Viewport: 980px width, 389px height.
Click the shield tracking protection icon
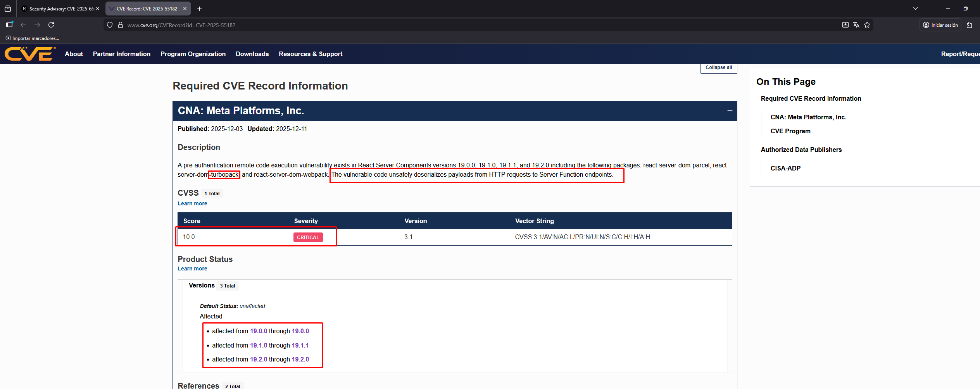click(x=110, y=25)
